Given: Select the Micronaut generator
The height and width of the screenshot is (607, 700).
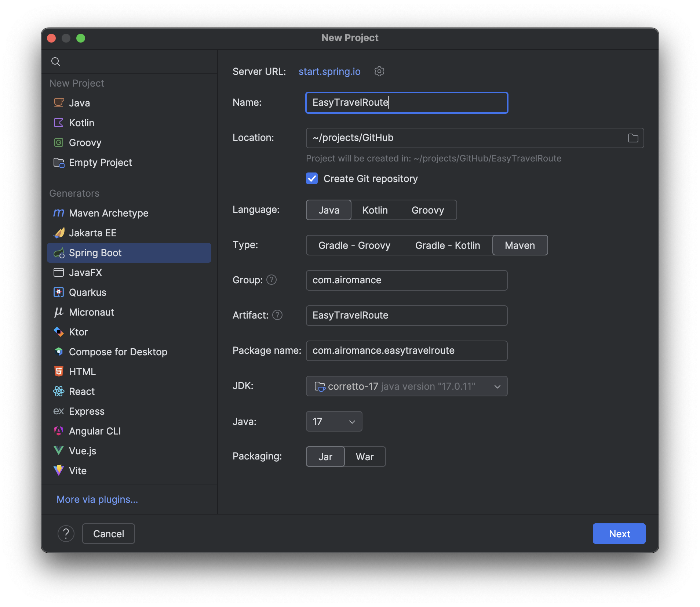Looking at the screenshot, I should click(x=129, y=312).
